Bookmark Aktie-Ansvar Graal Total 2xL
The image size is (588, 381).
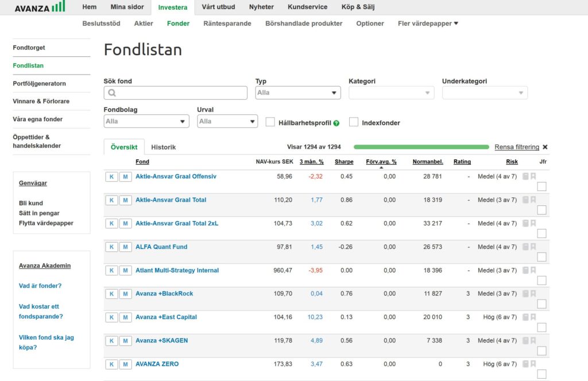(x=533, y=223)
